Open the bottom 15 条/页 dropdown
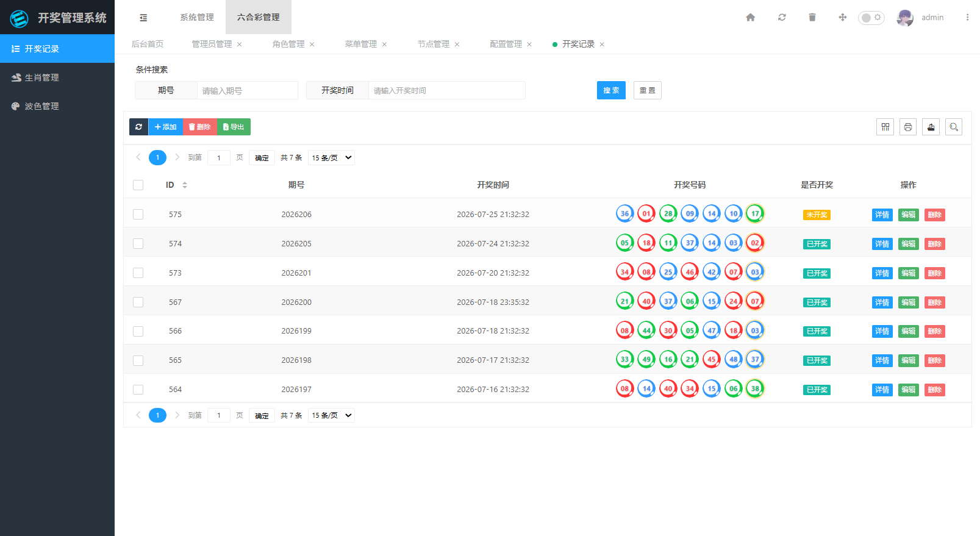 tap(332, 415)
